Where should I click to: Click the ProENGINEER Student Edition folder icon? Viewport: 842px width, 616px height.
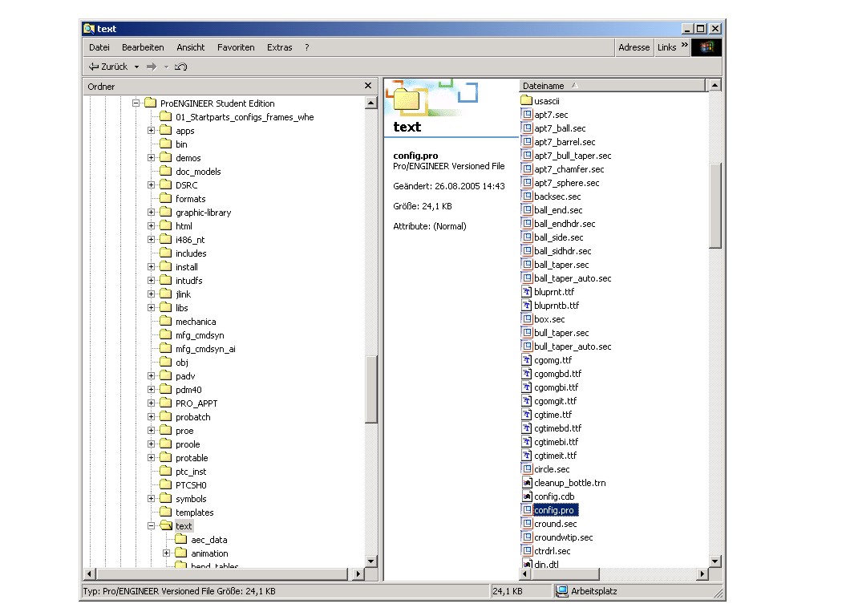151,103
